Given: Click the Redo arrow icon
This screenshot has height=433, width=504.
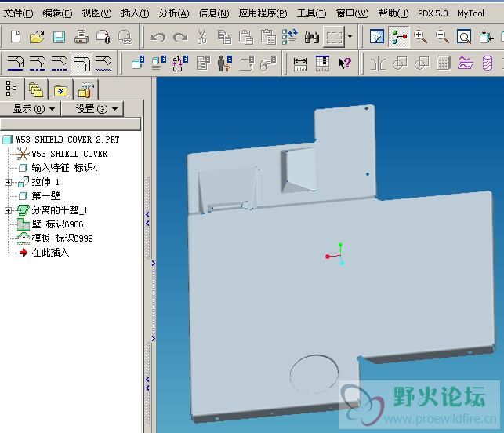Looking at the screenshot, I should point(180,38).
